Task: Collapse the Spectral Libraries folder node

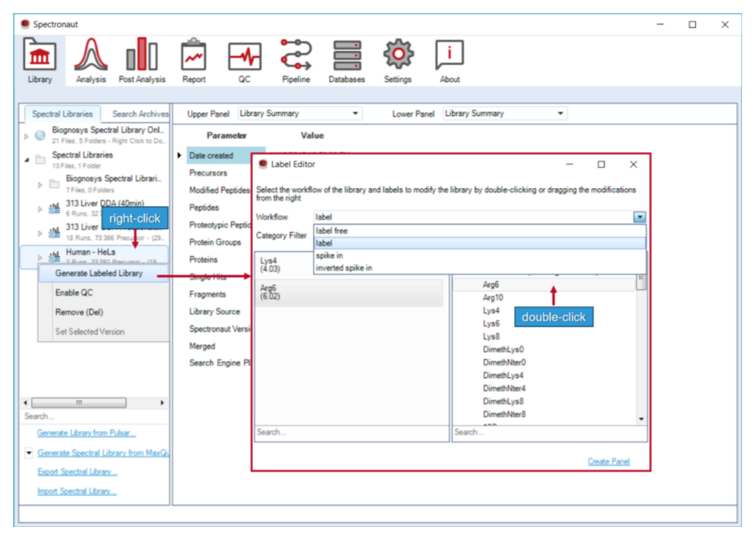Action: [x=27, y=159]
